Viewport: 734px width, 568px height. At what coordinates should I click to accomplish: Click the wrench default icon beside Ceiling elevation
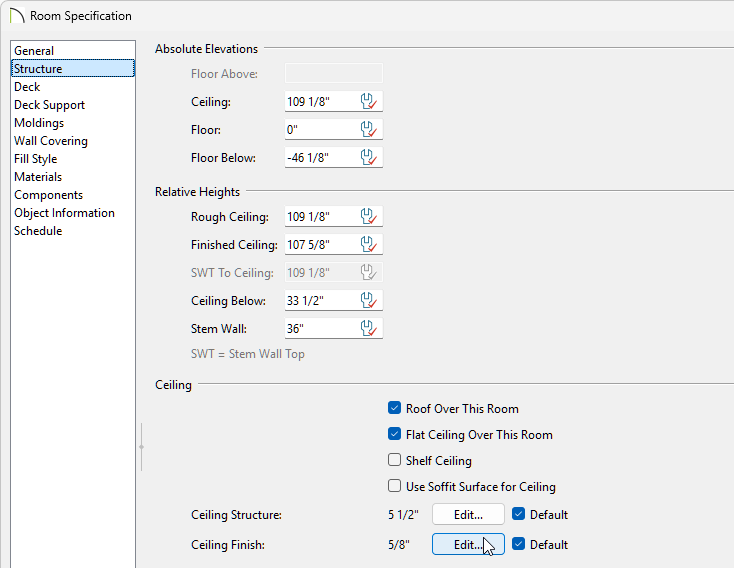(369, 101)
